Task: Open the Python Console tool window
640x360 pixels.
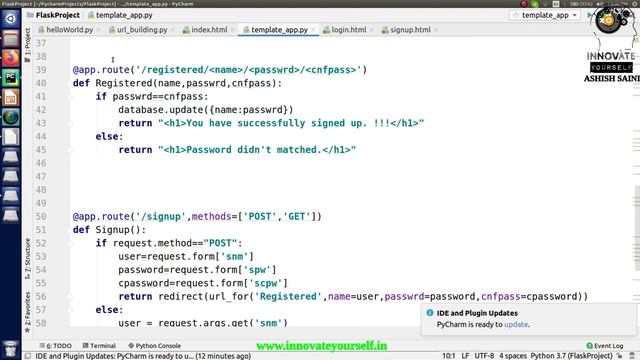Action: point(154,346)
